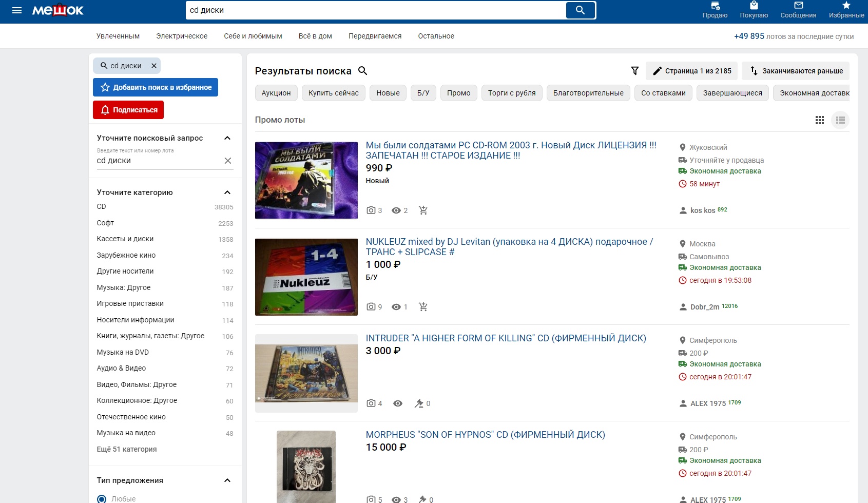Open the Передвигаемся menu
868x503 pixels.
pos(375,36)
